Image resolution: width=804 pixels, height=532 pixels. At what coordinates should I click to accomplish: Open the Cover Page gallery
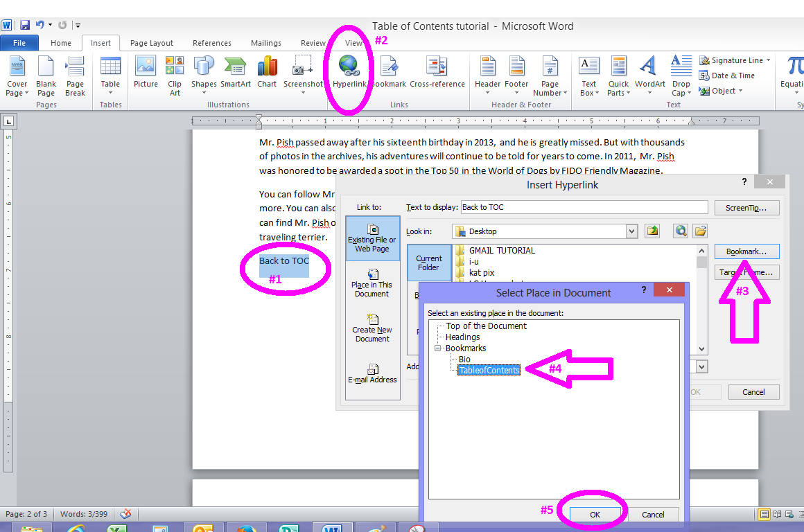point(17,76)
